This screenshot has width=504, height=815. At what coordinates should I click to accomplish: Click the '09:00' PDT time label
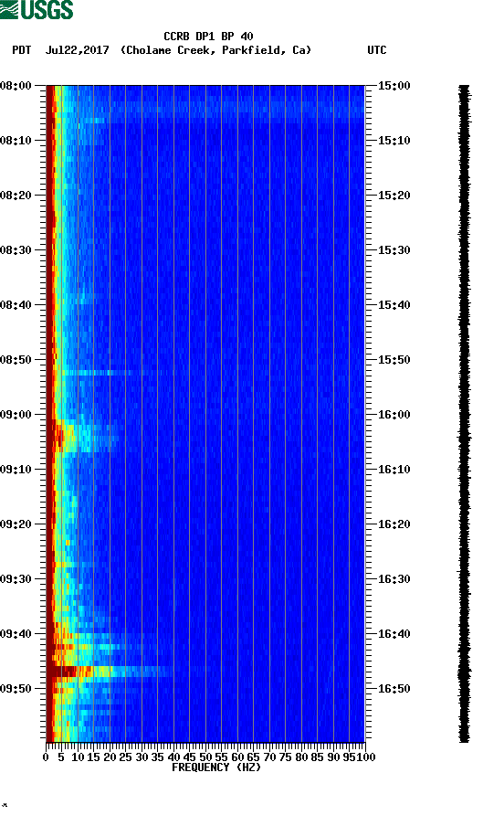click(x=16, y=414)
